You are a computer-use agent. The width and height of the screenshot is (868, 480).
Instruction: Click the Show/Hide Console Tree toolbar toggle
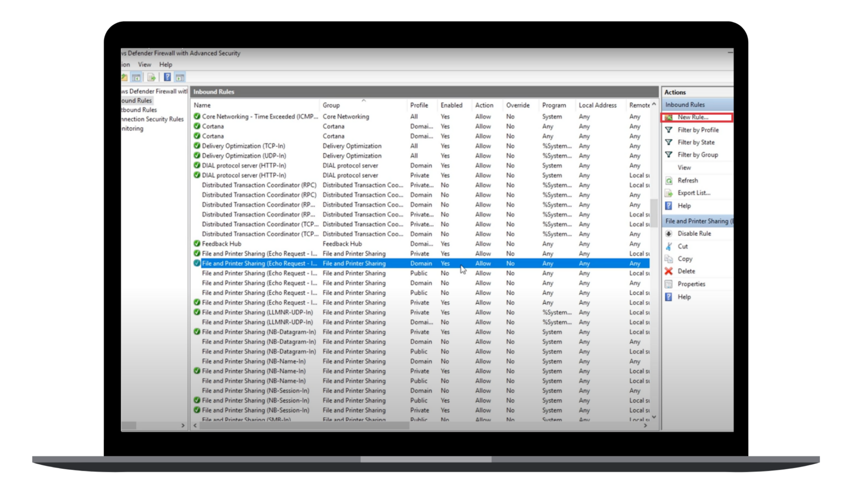coord(136,77)
